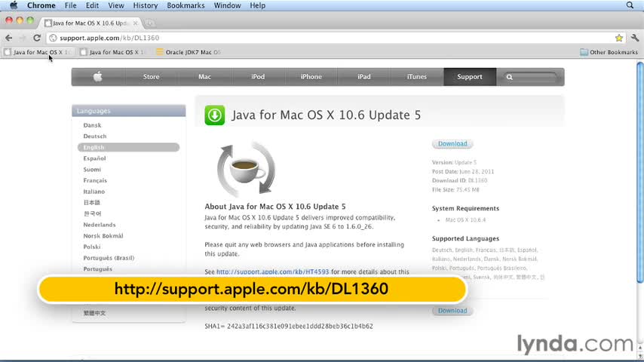Open the Window menu
644x362 pixels.
click(227, 5)
